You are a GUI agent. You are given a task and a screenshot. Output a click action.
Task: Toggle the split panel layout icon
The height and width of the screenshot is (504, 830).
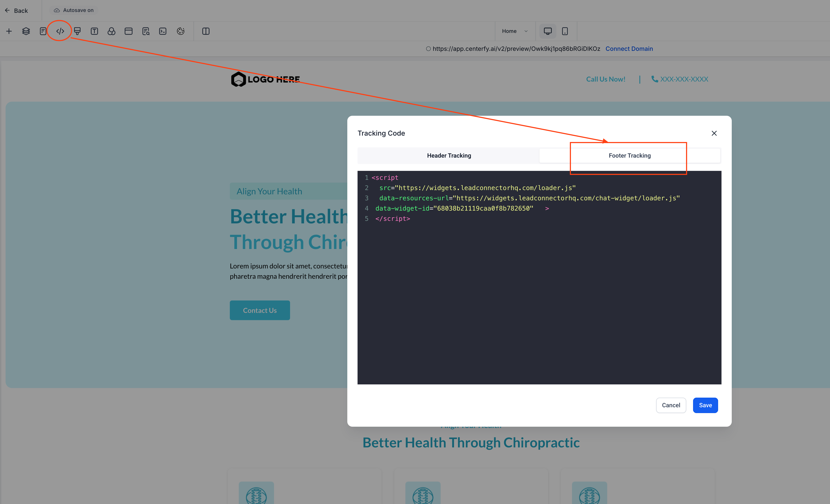[206, 31]
